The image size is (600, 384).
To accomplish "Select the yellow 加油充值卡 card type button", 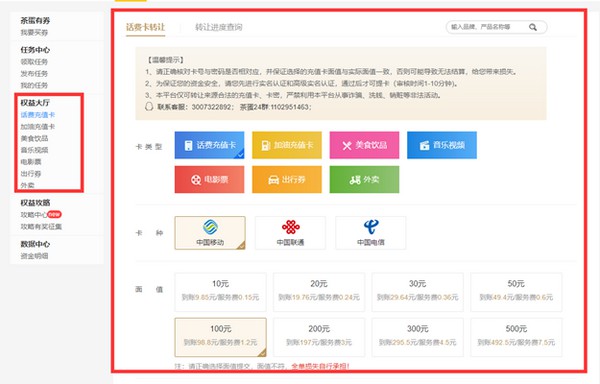I will pyautogui.click(x=287, y=145).
